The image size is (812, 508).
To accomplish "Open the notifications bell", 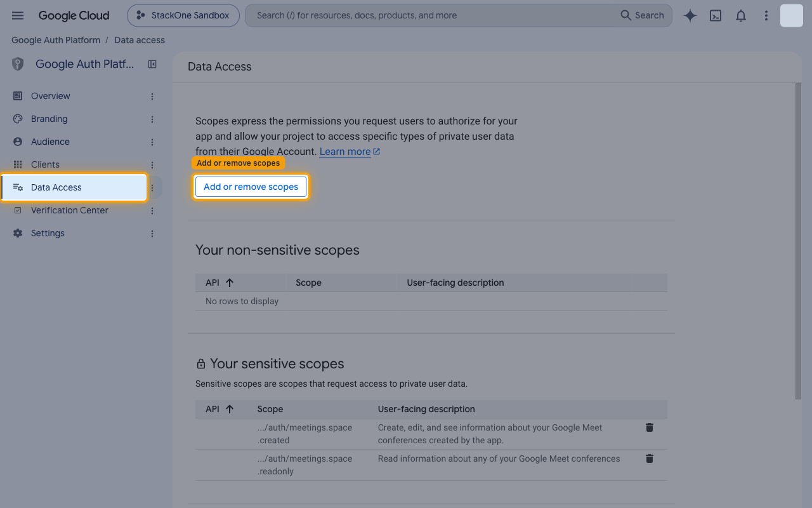I will click(741, 16).
